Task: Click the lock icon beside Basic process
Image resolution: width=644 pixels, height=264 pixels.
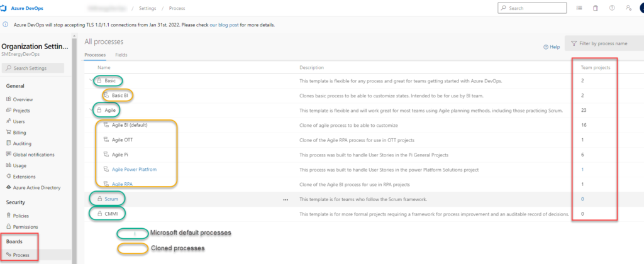Action: click(x=99, y=80)
